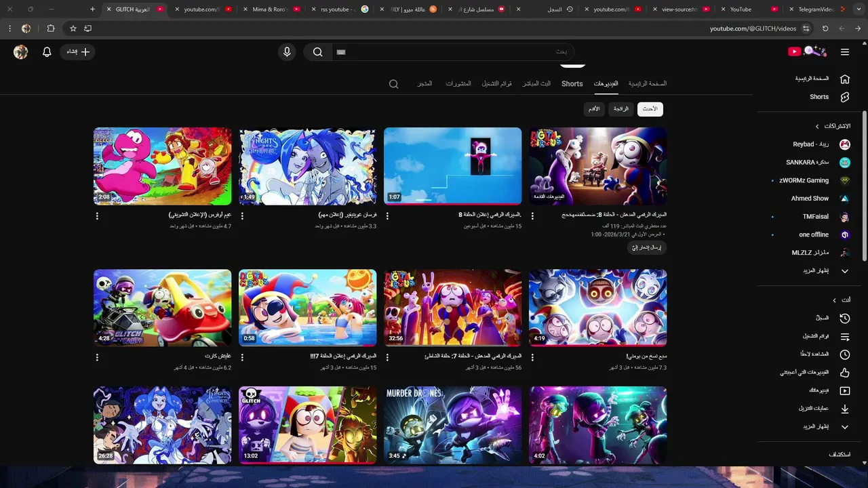Expand more items under the You section

click(826, 427)
